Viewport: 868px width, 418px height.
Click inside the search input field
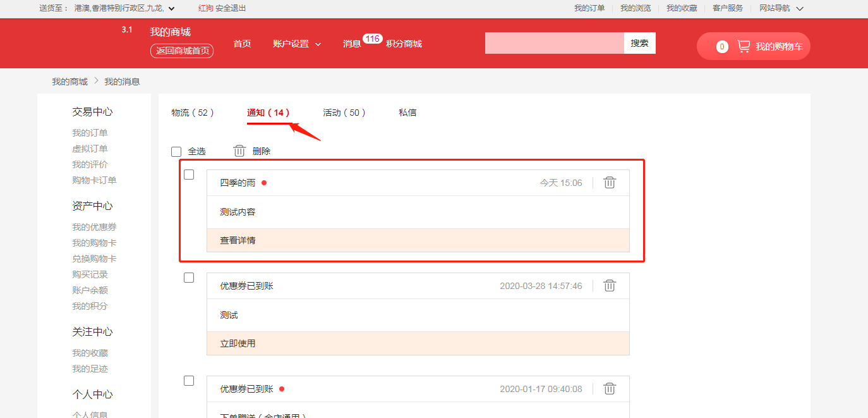tap(554, 43)
